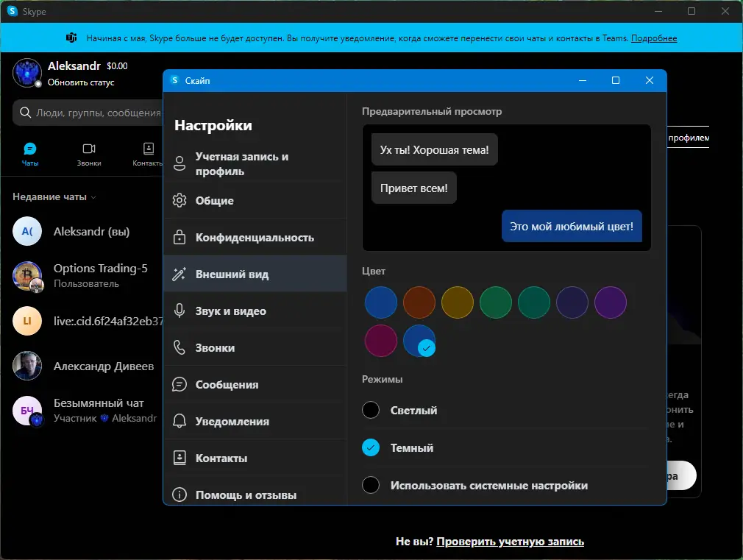This screenshot has width=743, height=560.
Task: Select Использовать системные настройки radio
Action: [371, 485]
